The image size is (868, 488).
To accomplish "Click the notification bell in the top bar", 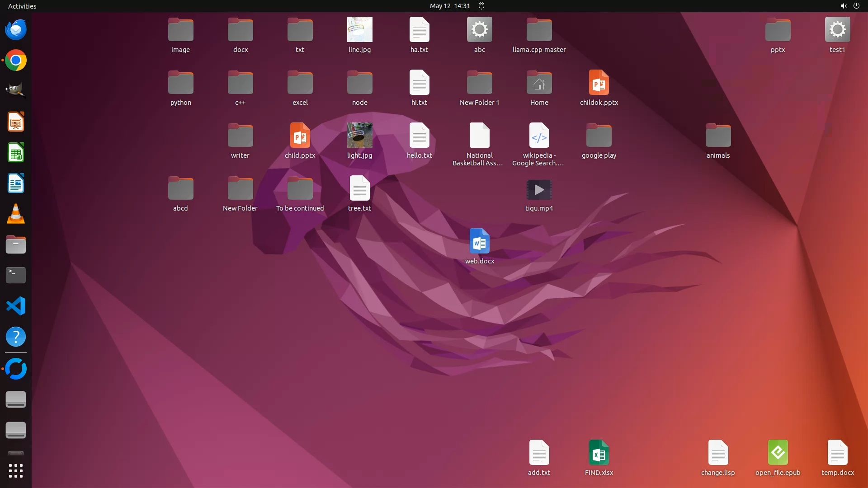I will [x=481, y=6].
